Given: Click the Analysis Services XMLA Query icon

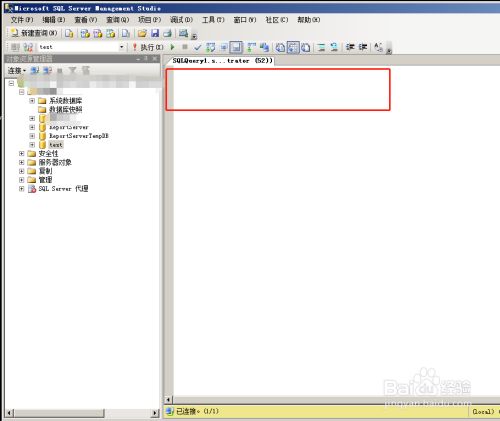Looking at the screenshot, I should (x=110, y=33).
